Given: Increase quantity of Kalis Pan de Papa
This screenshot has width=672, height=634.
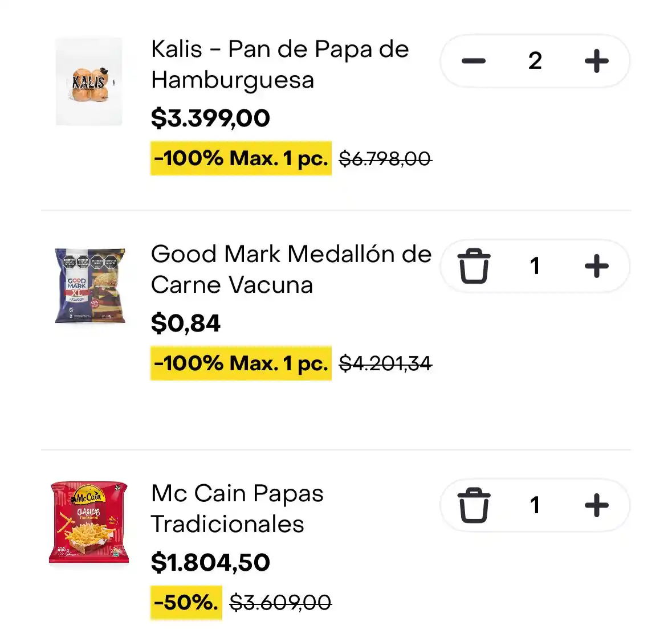Looking at the screenshot, I should (x=597, y=61).
